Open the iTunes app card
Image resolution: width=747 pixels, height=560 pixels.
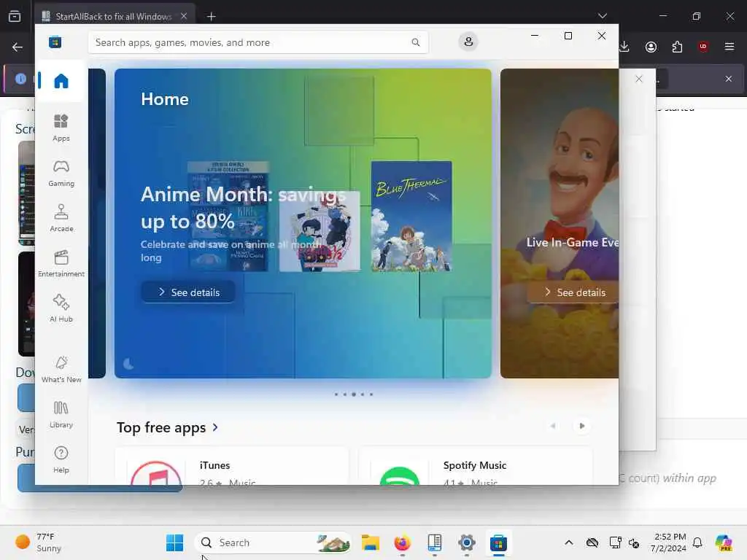point(232,467)
